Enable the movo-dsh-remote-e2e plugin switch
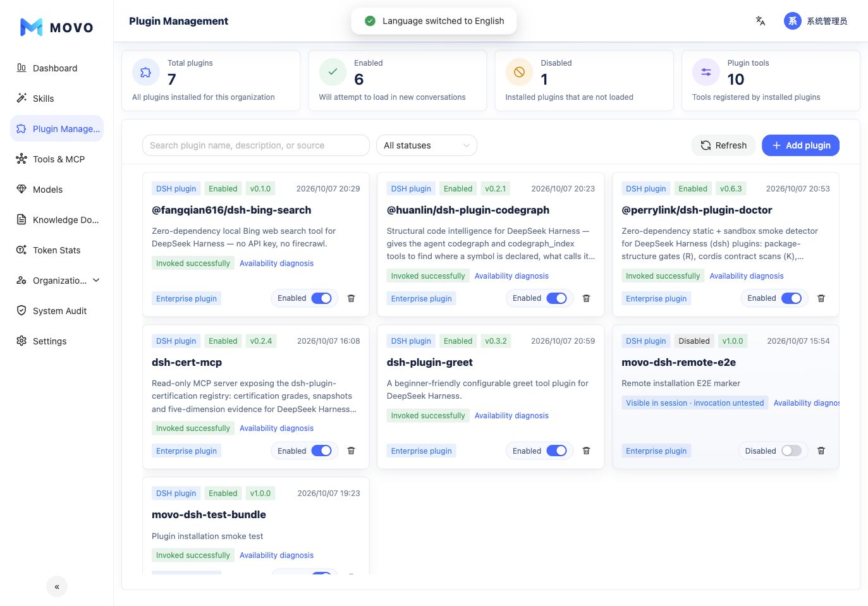 pos(792,451)
